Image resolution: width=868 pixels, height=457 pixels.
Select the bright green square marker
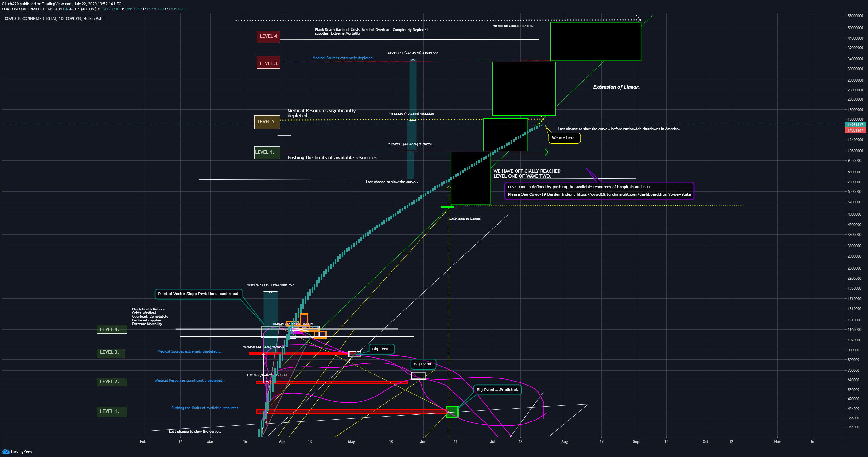(x=452, y=412)
